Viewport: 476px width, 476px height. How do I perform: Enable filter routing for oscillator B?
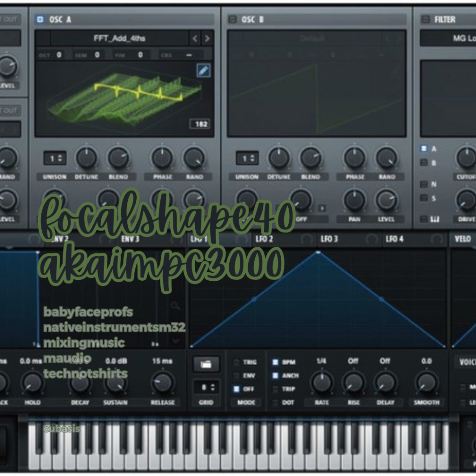click(424, 163)
